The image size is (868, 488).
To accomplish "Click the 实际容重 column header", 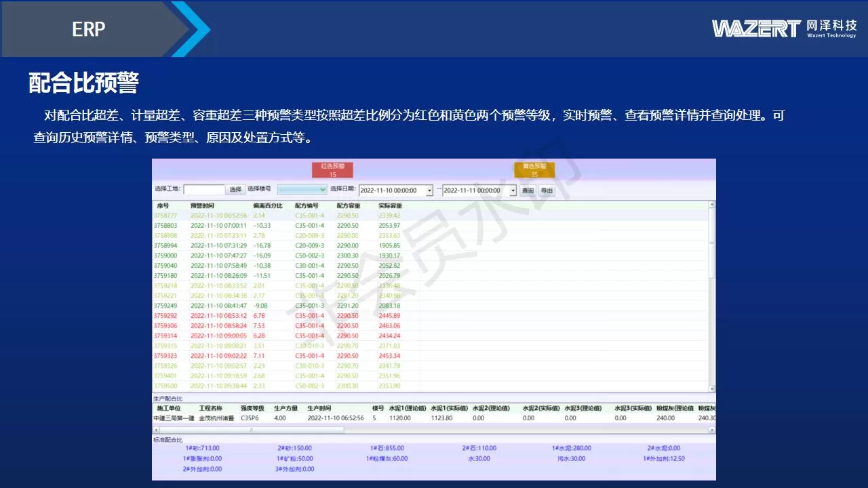I will click(390, 205).
